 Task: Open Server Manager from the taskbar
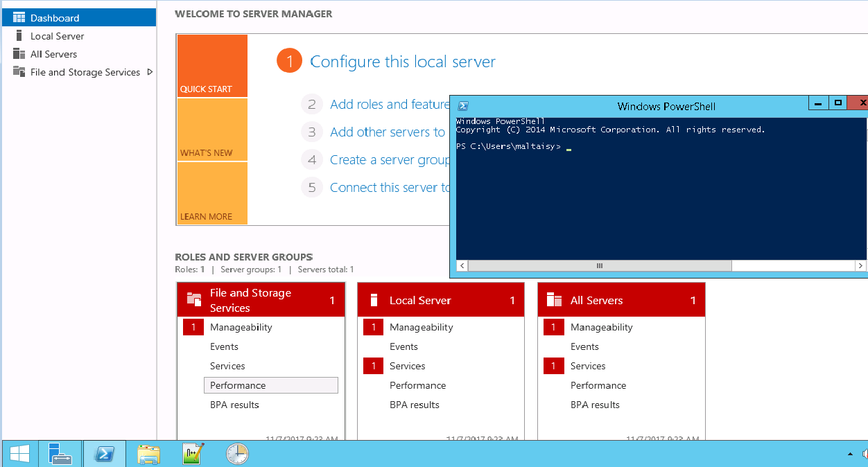point(60,454)
